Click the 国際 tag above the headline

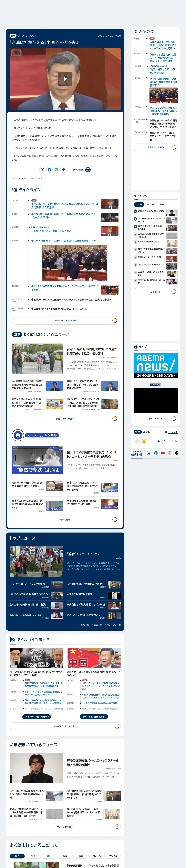coord(13,36)
